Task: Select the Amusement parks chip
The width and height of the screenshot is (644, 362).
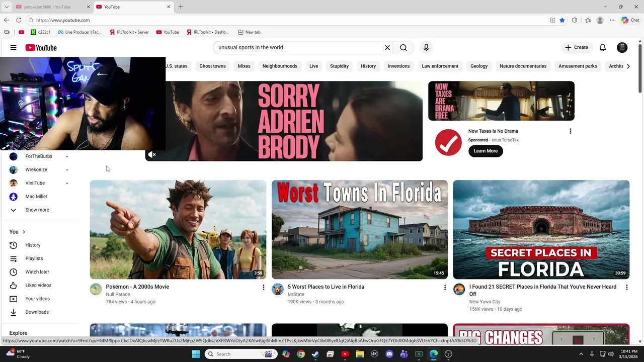Action: tap(578, 66)
